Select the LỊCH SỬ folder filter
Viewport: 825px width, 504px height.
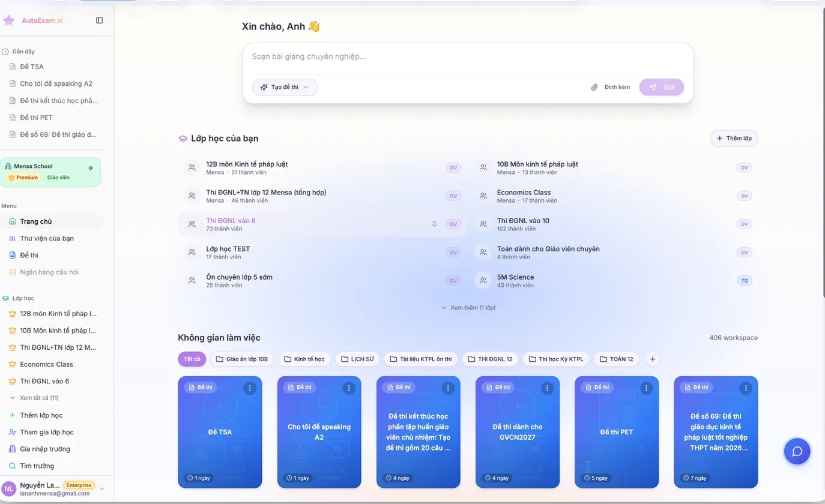tap(357, 359)
